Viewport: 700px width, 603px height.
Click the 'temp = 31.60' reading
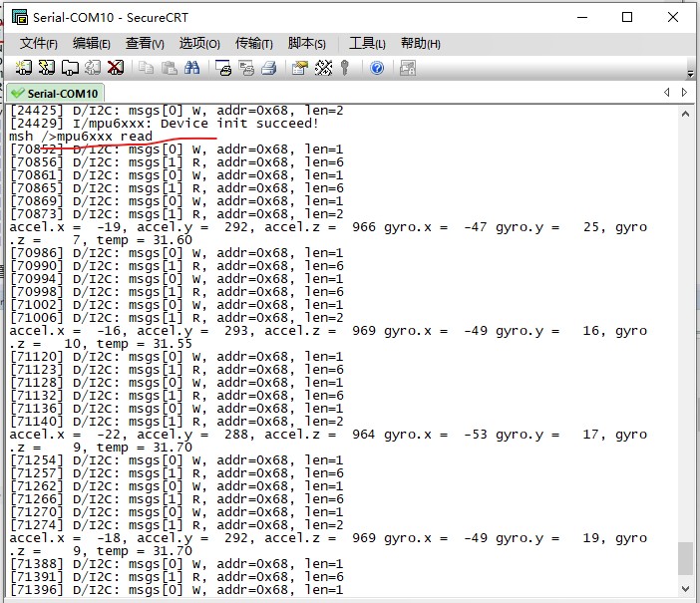[145, 239]
